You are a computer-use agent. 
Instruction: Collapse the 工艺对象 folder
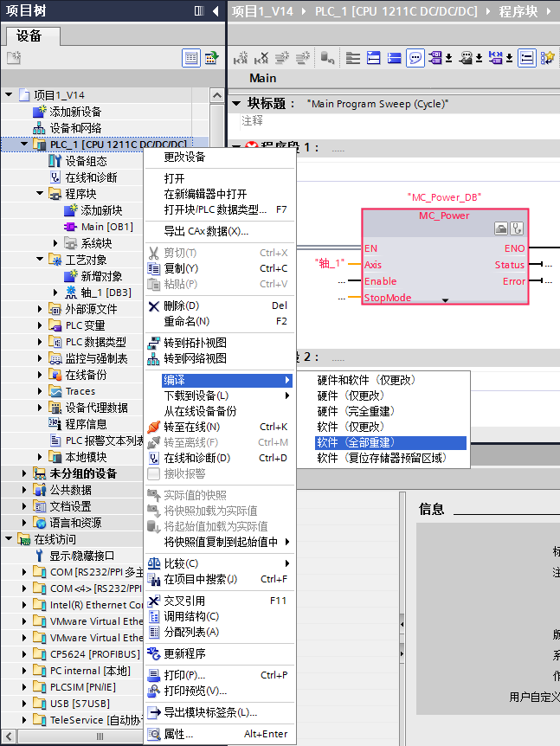click(40, 259)
